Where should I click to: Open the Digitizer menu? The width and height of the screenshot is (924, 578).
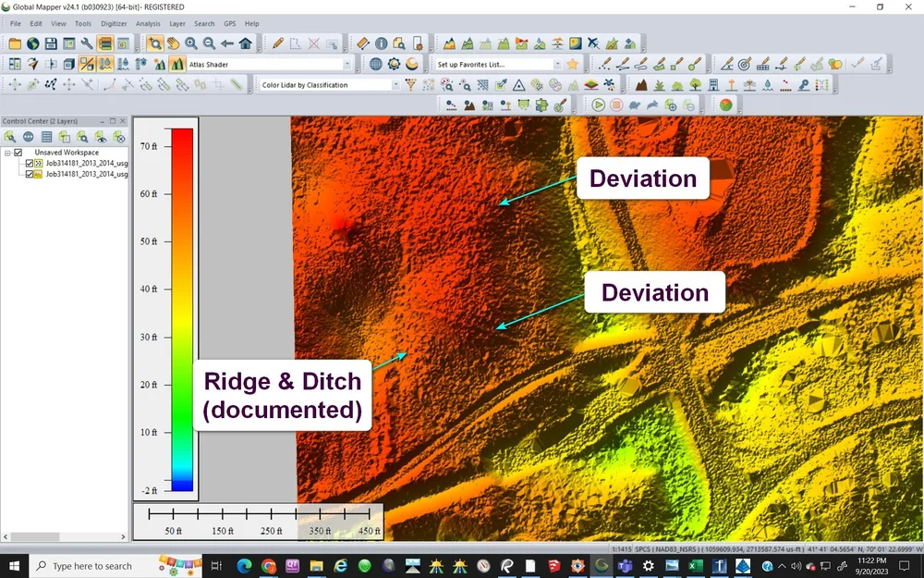coord(114,23)
